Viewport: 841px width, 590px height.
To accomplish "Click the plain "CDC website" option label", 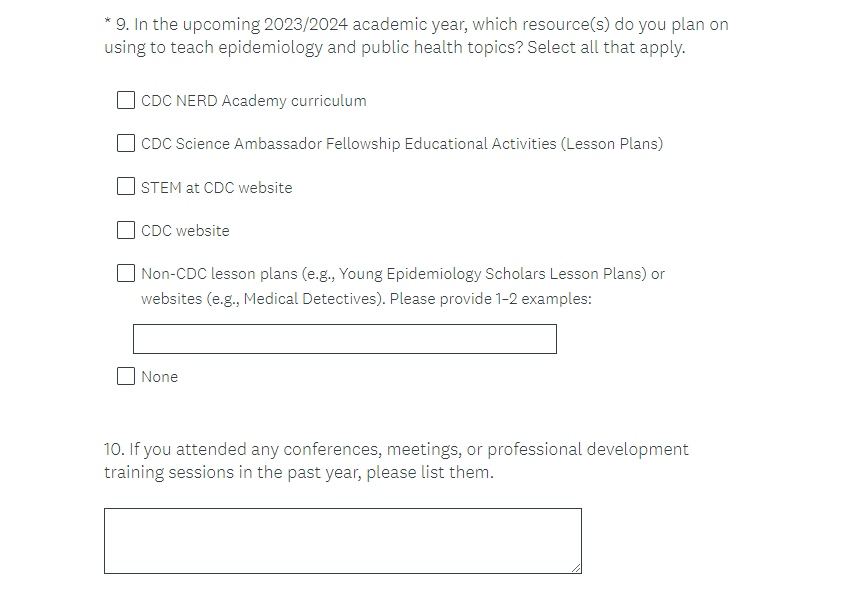I will (185, 231).
